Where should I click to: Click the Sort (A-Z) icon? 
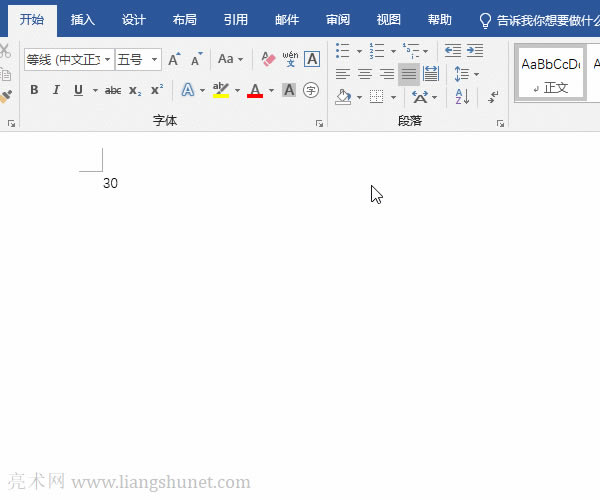click(x=462, y=97)
